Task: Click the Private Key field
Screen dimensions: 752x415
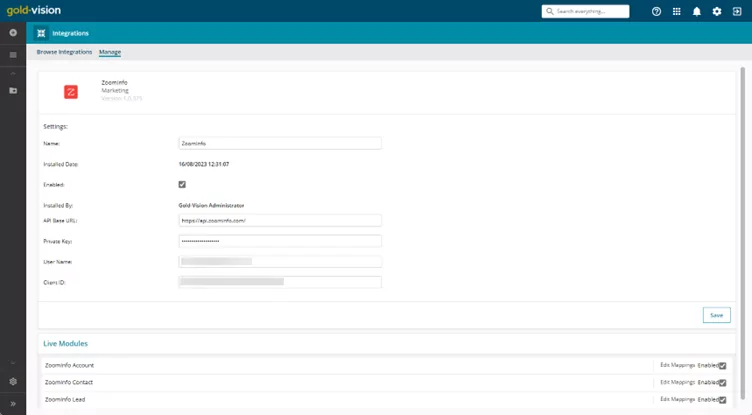Action: (x=280, y=241)
